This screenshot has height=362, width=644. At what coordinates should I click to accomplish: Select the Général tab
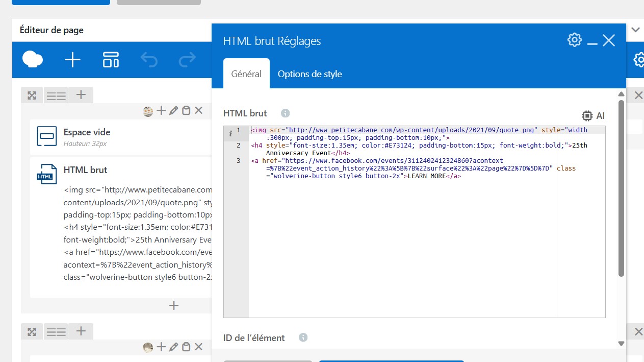246,74
